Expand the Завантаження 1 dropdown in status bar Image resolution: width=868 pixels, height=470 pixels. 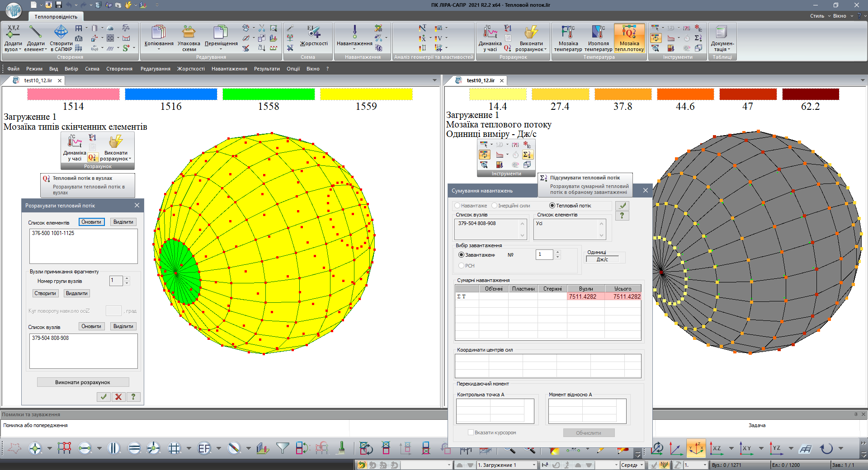tap(534, 465)
